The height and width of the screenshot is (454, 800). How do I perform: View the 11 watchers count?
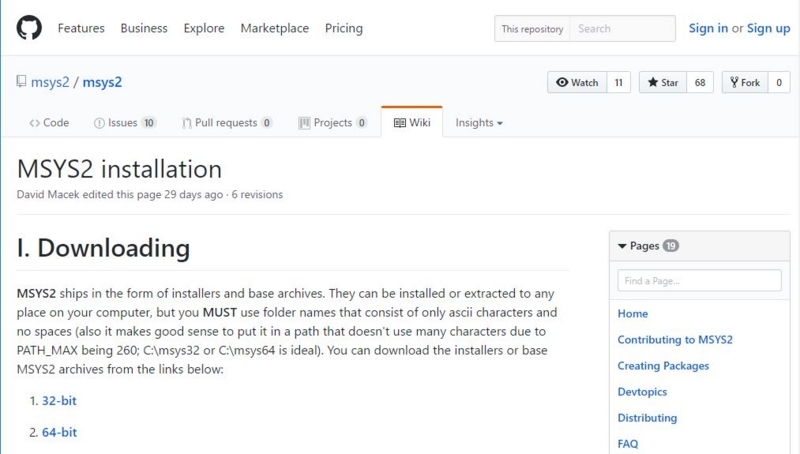618,82
